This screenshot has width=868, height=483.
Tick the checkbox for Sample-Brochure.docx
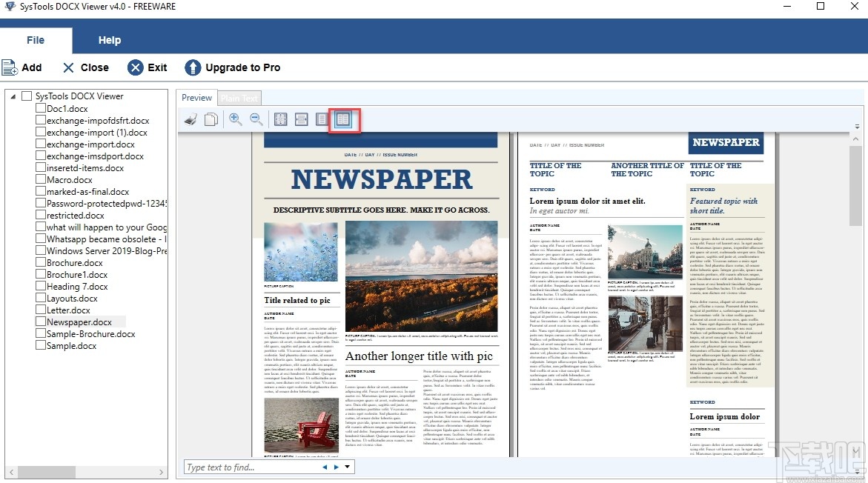[39, 333]
